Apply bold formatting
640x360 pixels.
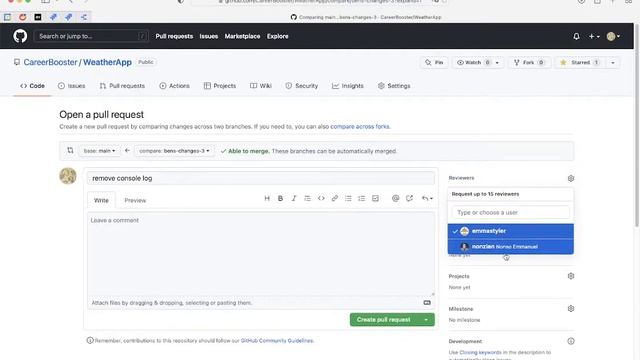(x=280, y=198)
